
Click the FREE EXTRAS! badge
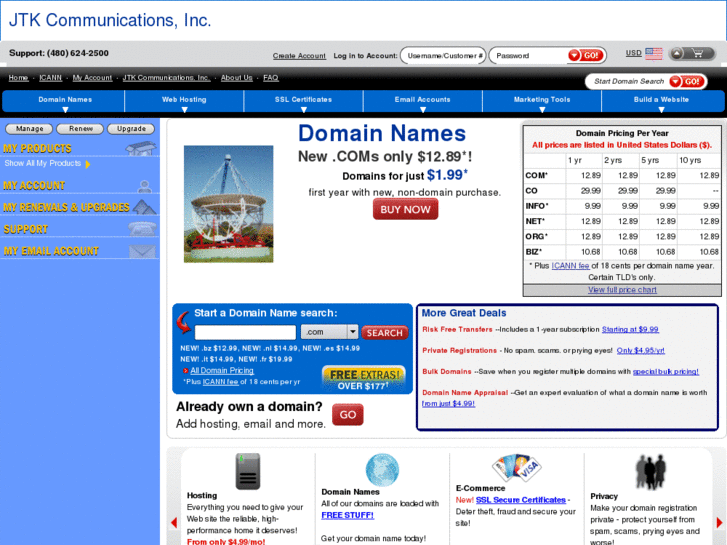(364, 378)
